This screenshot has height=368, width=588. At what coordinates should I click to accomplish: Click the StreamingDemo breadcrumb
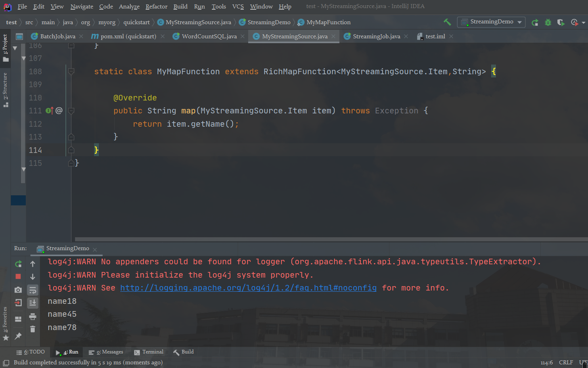(265, 22)
